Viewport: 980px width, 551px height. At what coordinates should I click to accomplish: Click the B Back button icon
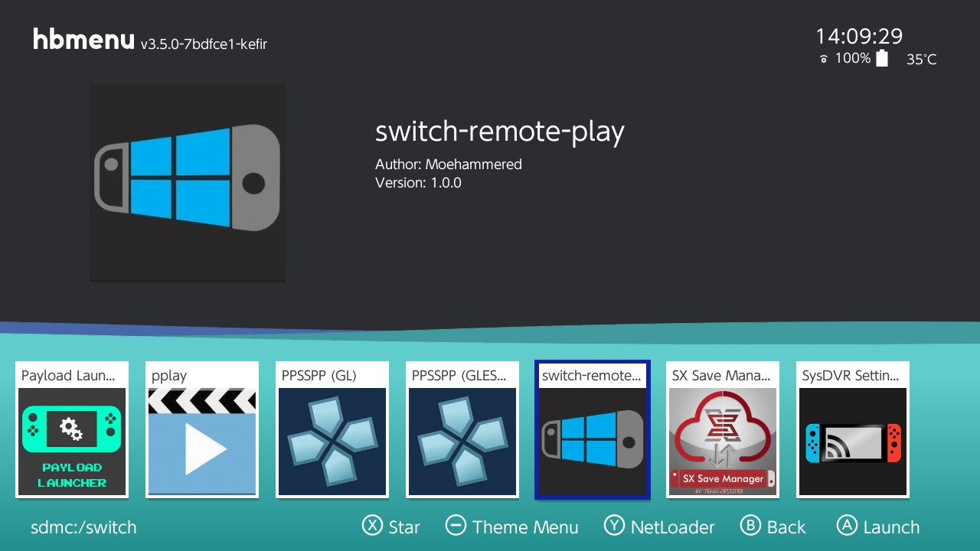tap(750, 525)
